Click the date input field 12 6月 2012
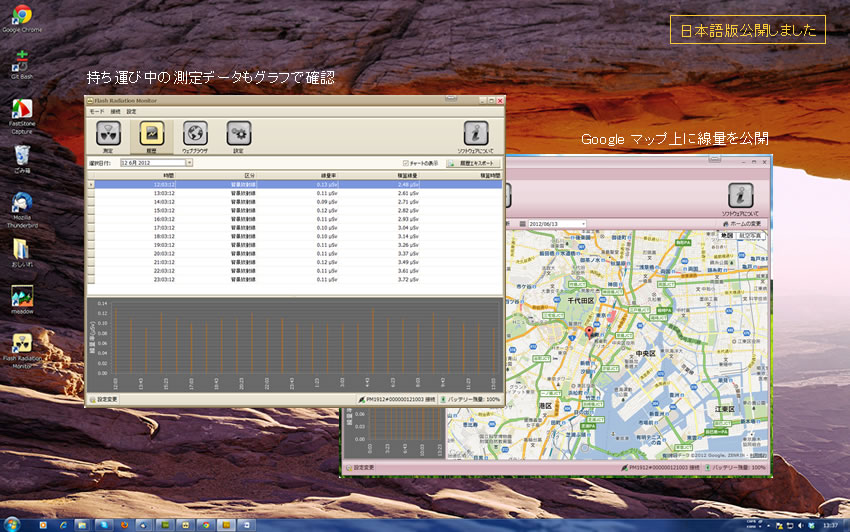The image size is (850, 532). click(153, 163)
